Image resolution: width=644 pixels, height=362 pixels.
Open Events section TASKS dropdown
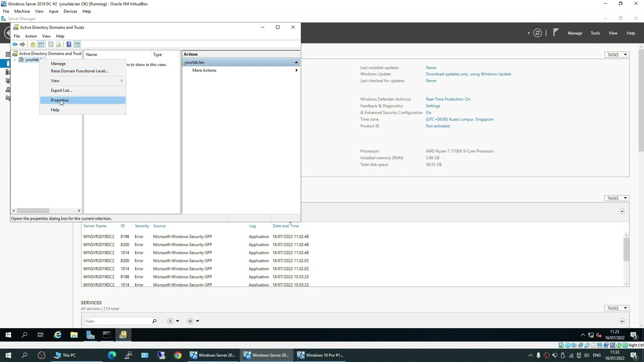pos(617,198)
